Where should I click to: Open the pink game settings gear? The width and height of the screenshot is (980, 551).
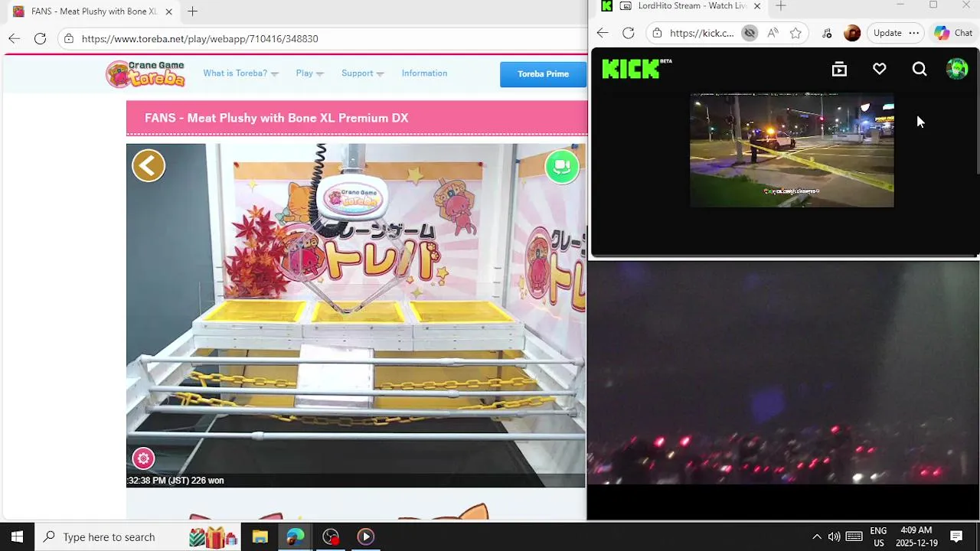tap(143, 458)
